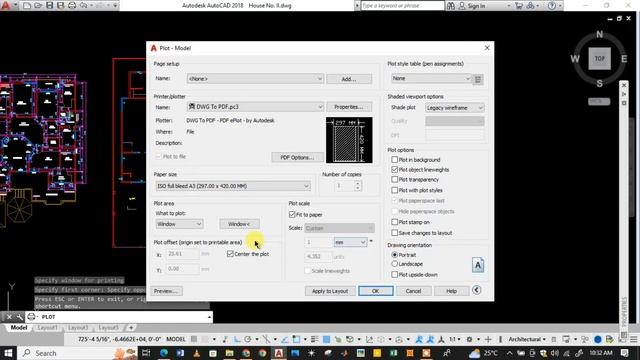The height and width of the screenshot is (360, 640).
Task: Click the hardware acceleration circle icon in status bar
Action: pyautogui.click(x=598, y=339)
